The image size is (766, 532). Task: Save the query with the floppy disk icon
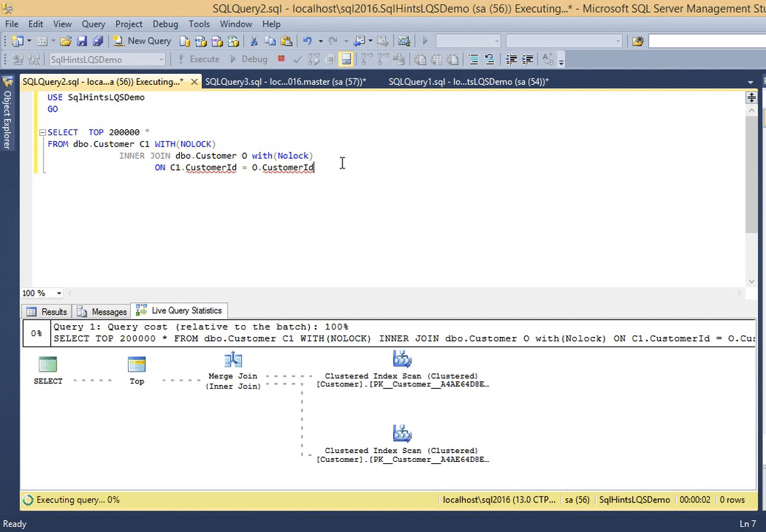tap(81, 41)
